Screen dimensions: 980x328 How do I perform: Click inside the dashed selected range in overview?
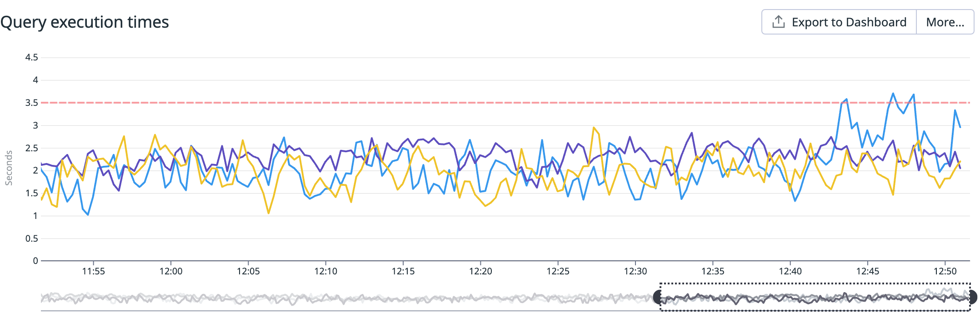(x=814, y=298)
